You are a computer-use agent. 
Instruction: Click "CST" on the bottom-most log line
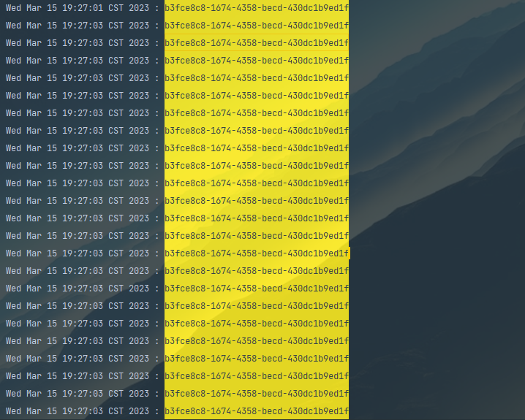point(116,411)
